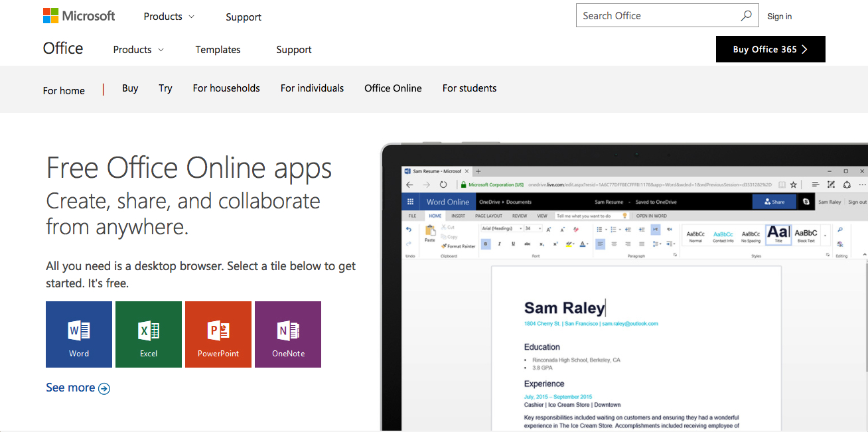Click the Search Office input field
868x432 pixels.
657,16
